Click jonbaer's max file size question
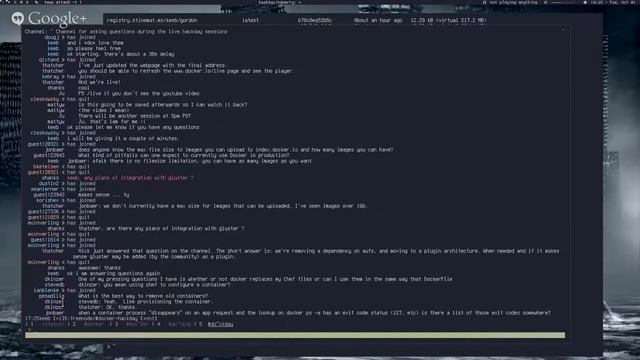Screen dimensions: 640x360 236,150
